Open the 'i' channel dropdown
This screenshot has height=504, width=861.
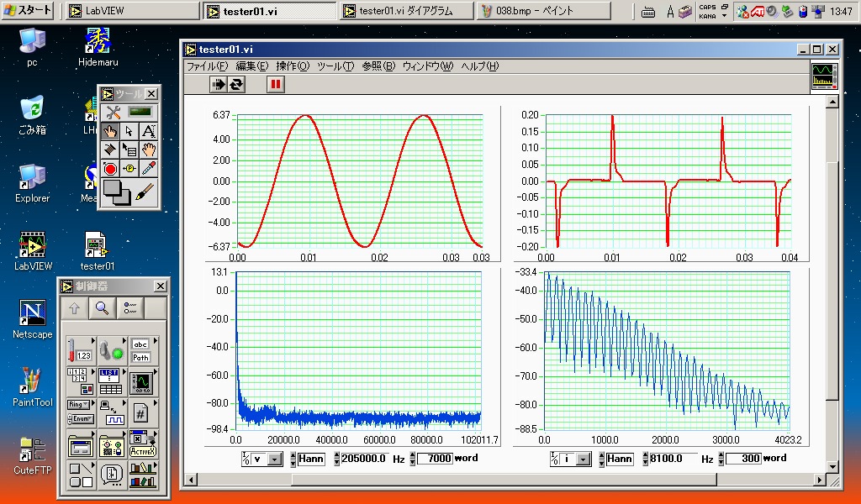click(584, 459)
